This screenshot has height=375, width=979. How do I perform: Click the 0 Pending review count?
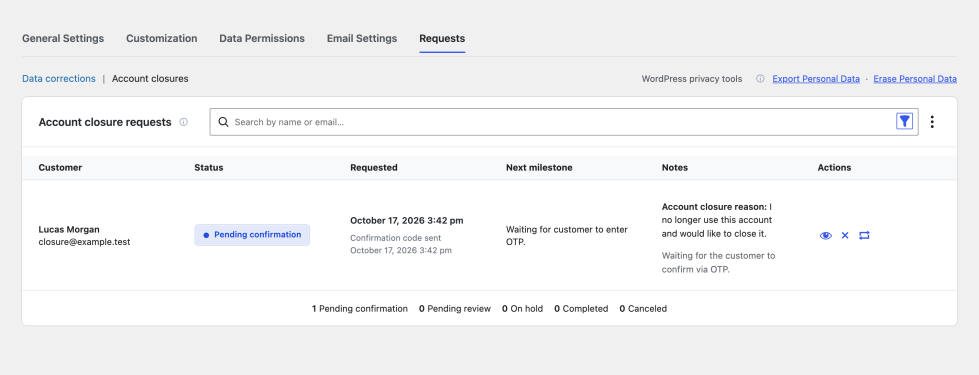coord(455,308)
